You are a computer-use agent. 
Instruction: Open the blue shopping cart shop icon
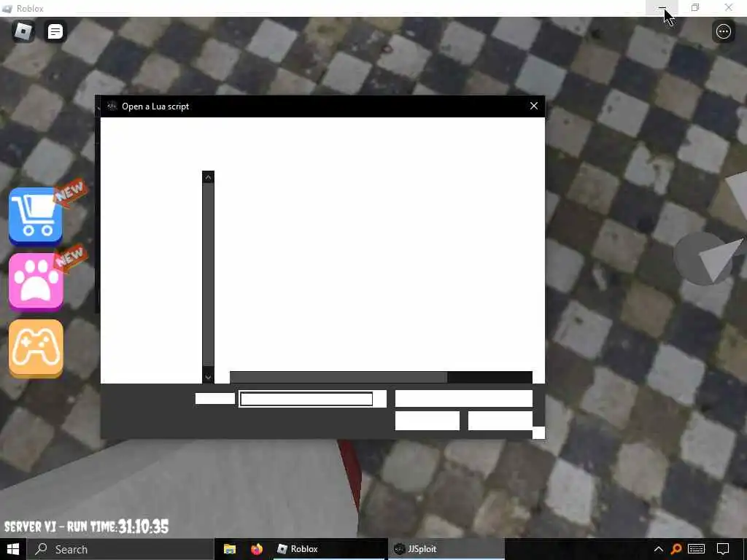point(36,216)
